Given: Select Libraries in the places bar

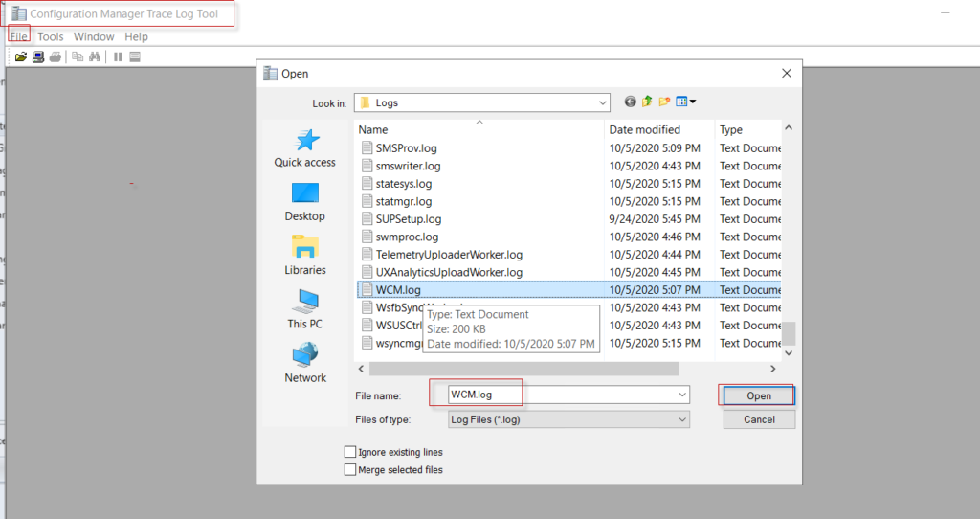Looking at the screenshot, I should click(305, 256).
